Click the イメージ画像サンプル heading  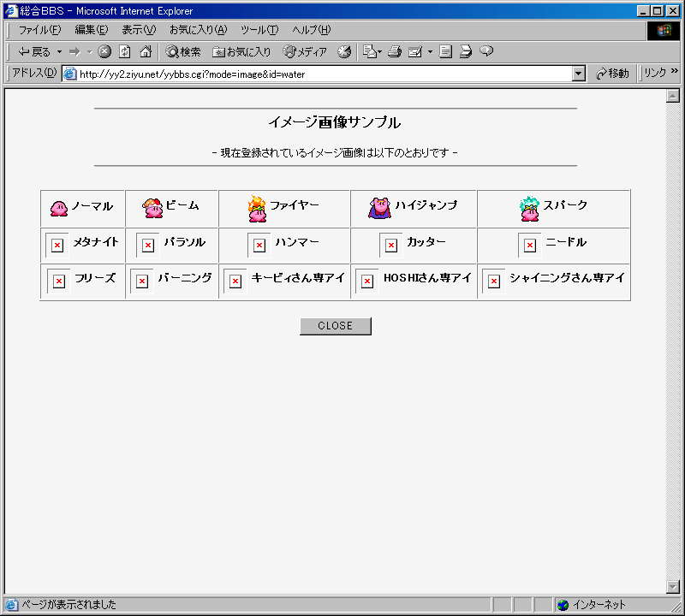pyautogui.click(x=335, y=122)
